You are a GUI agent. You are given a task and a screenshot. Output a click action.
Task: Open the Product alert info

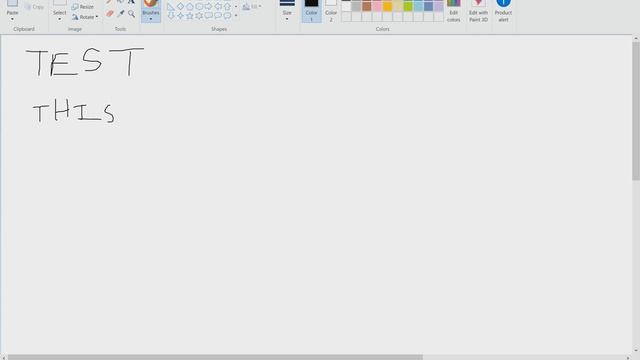click(x=503, y=11)
